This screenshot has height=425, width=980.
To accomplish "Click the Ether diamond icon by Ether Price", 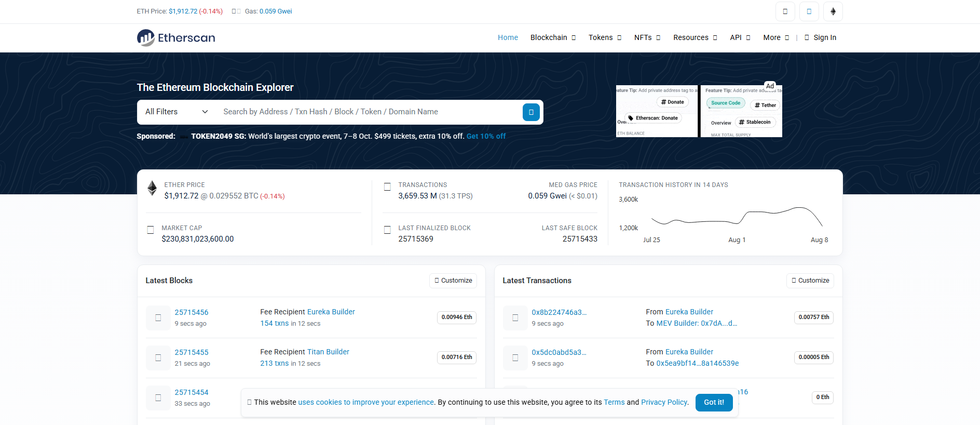I will click(152, 188).
